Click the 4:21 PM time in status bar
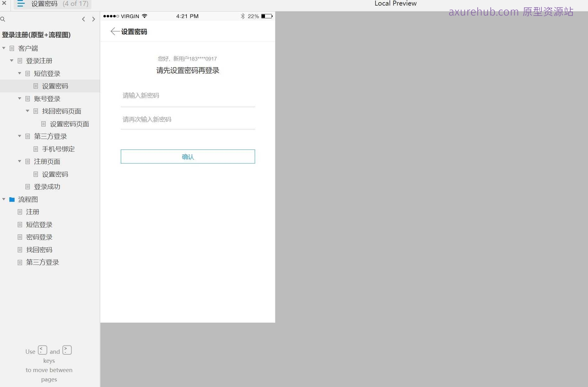The image size is (588, 387). point(187,16)
